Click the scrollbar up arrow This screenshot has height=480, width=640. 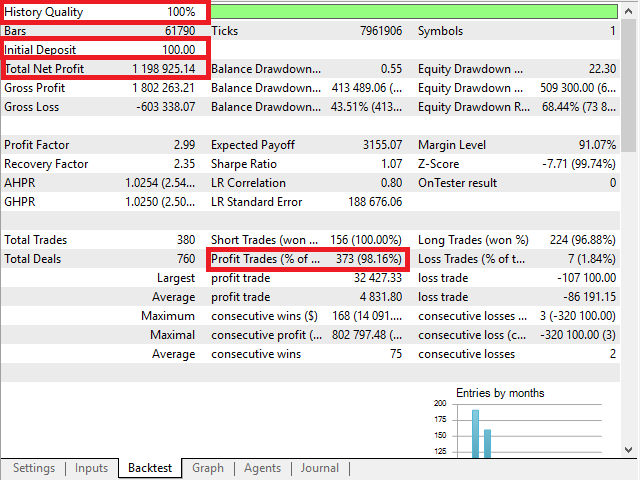pos(628,11)
